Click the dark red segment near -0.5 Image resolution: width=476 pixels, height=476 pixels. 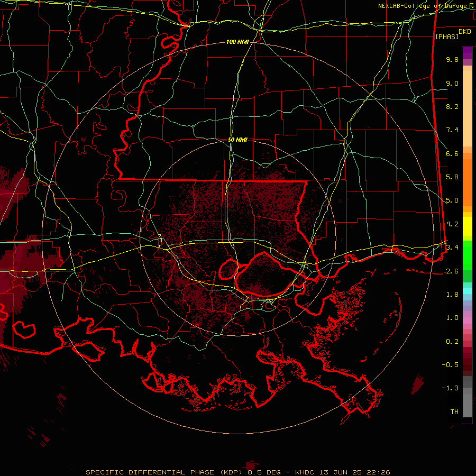point(467,364)
